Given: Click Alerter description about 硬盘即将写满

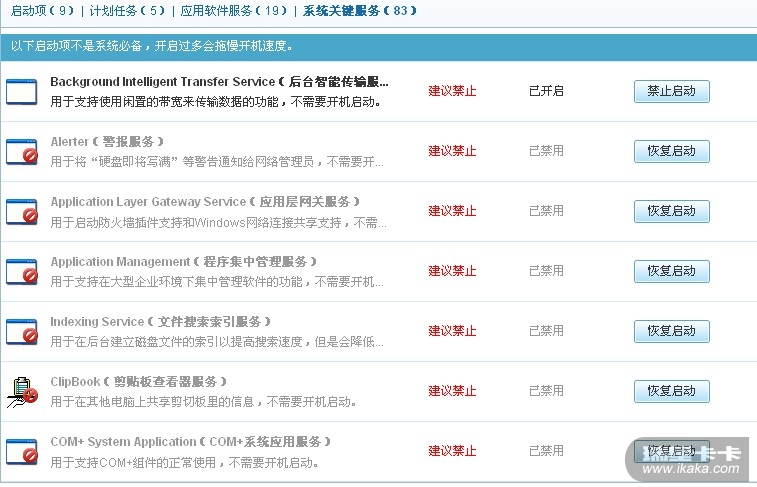Looking at the screenshot, I should (x=217, y=162).
